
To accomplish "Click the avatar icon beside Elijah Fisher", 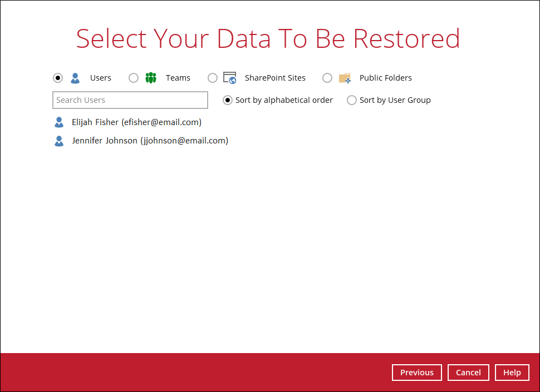I will click(59, 122).
